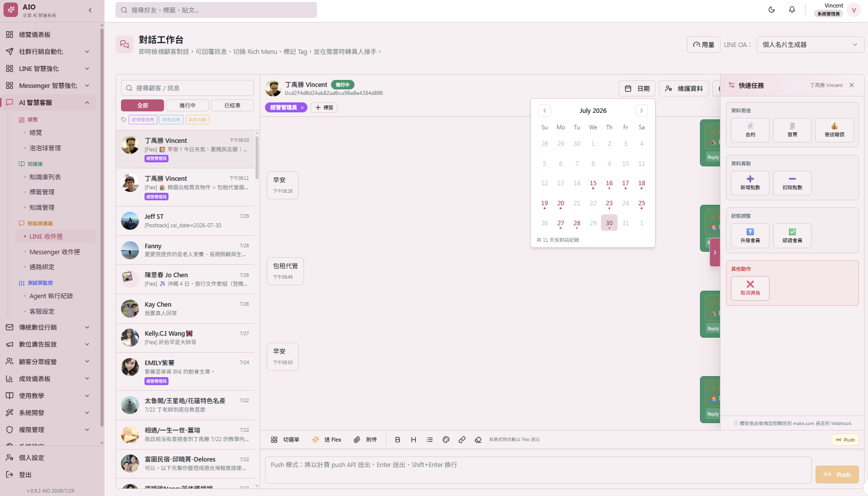Select the 已結束 tab
This screenshot has height=496, width=868.
point(232,105)
